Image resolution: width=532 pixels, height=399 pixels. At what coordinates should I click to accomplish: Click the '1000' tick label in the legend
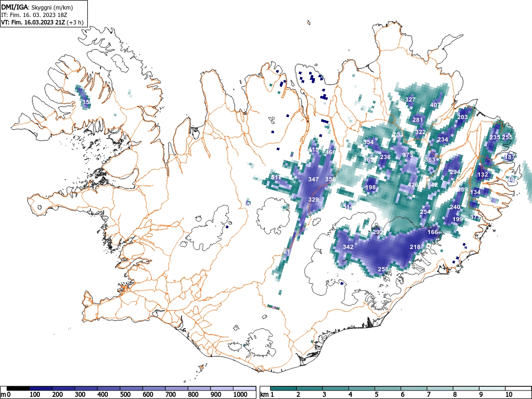240,395
